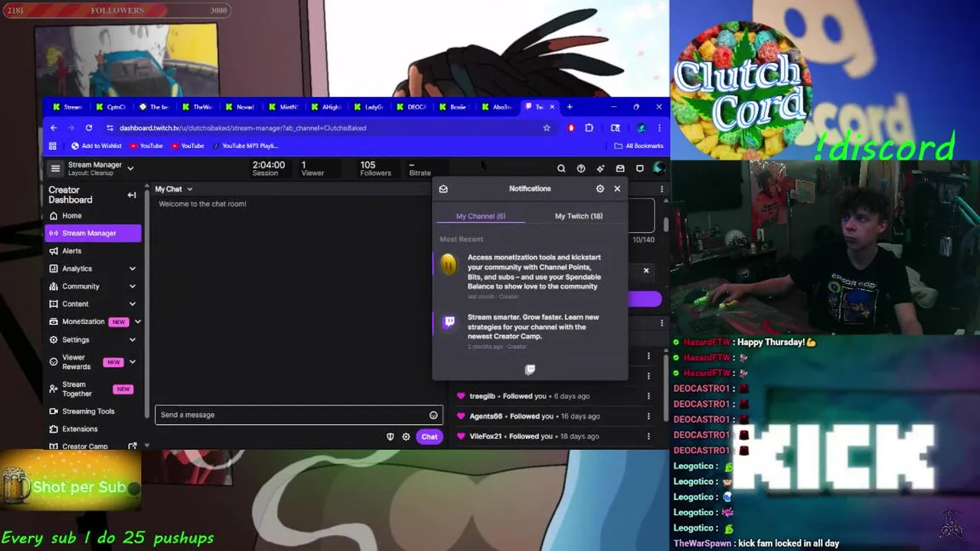Open the emote picker in chat input
The height and width of the screenshot is (551, 980).
pyautogui.click(x=433, y=415)
